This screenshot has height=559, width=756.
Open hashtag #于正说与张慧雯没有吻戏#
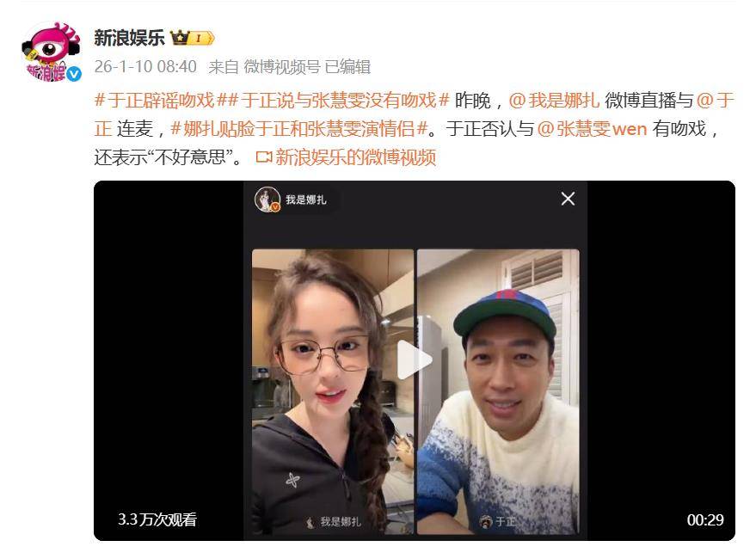click(334, 101)
